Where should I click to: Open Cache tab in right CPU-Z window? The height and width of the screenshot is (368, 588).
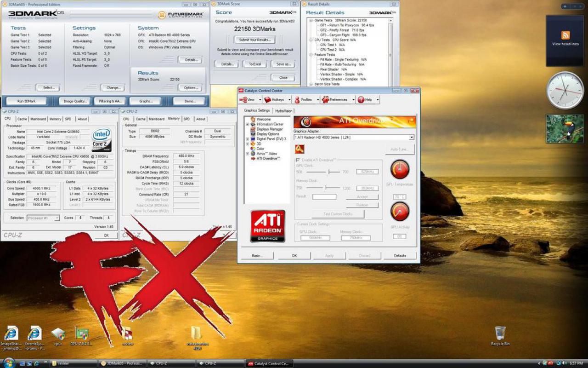(x=141, y=119)
